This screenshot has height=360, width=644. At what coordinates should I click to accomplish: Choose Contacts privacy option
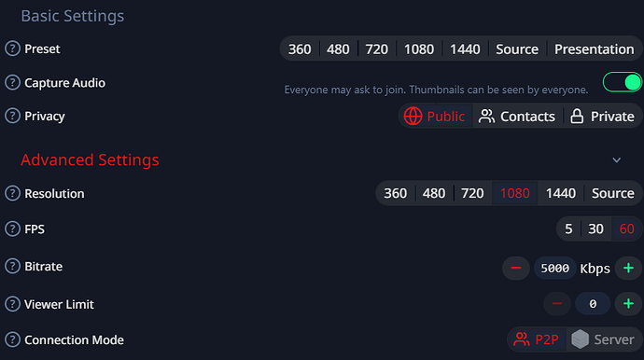[517, 117]
